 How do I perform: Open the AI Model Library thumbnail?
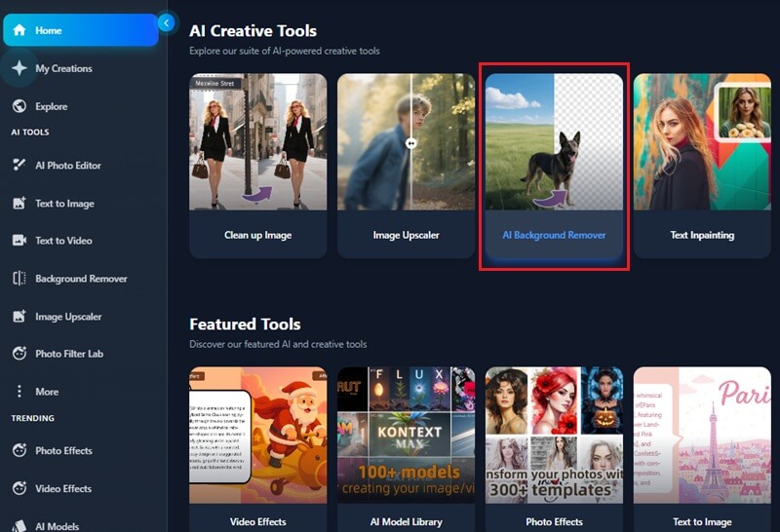(x=406, y=435)
